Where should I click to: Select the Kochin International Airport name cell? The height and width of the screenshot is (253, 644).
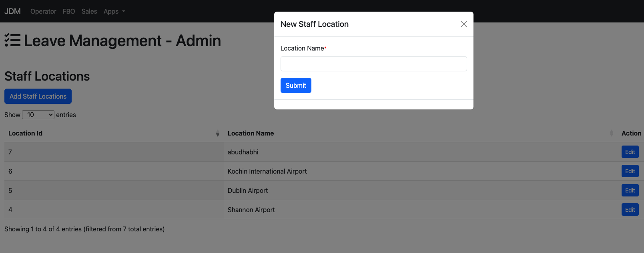[x=267, y=171]
